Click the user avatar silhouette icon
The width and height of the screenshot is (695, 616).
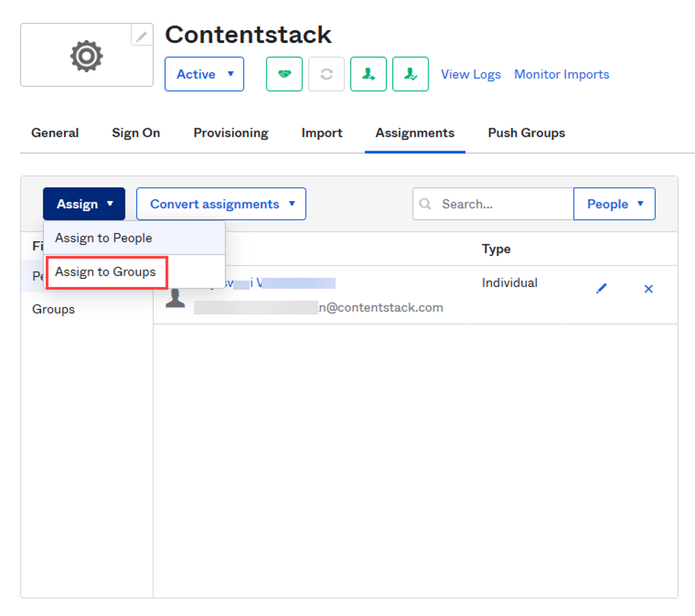[175, 298]
